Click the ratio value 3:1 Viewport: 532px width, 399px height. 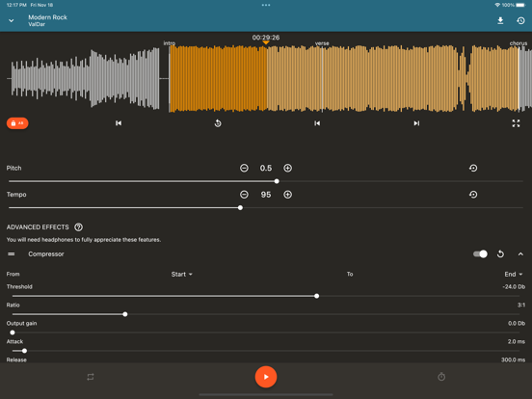click(521, 305)
